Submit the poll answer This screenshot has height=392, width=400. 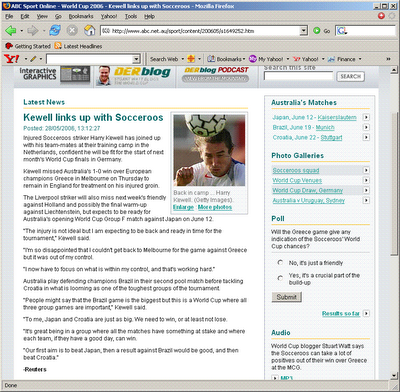coord(287,297)
